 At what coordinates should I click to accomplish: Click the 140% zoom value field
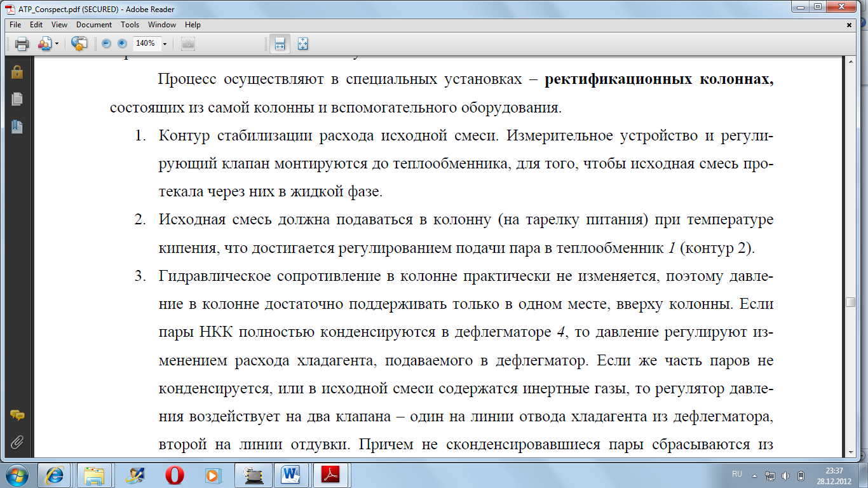pos(146,44)
